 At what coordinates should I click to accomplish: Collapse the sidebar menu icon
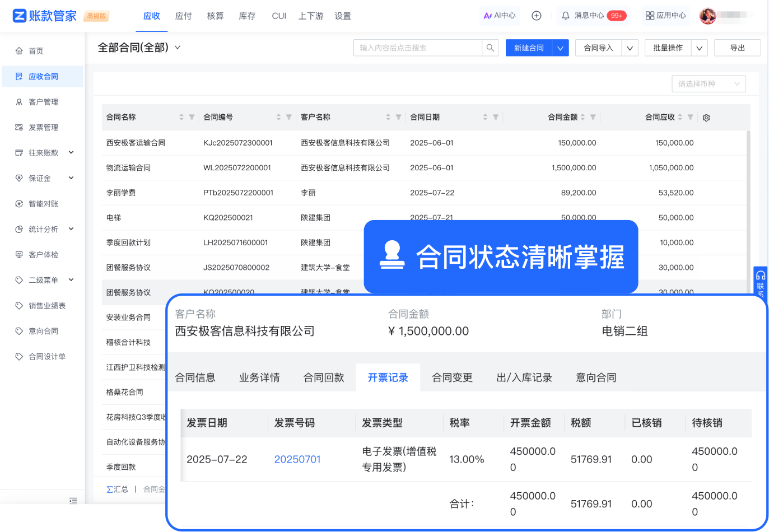(x=73, y=500)
